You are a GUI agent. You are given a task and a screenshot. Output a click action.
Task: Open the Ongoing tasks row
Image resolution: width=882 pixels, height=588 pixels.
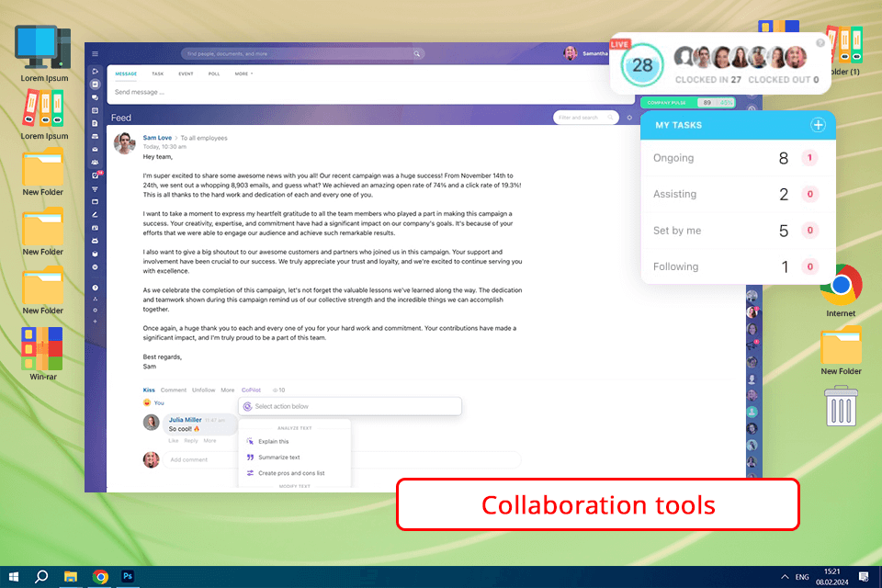tap(738, 158)
